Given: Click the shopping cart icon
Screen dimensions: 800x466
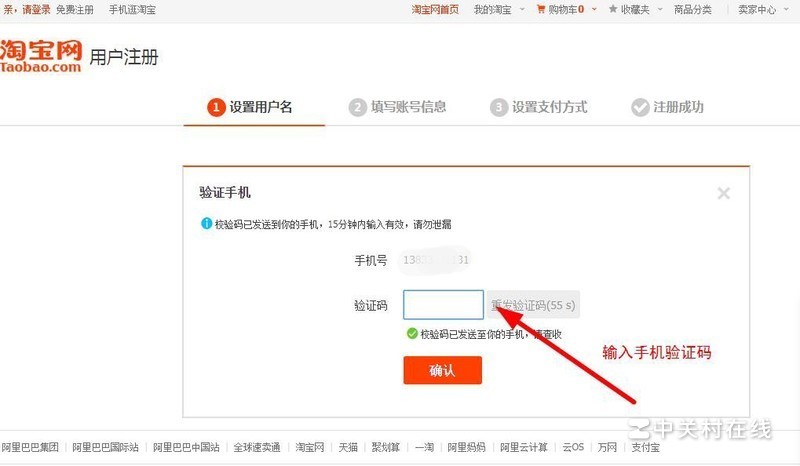Looking at the screenshot, I should pyautogui.click(x=541, y=9).
